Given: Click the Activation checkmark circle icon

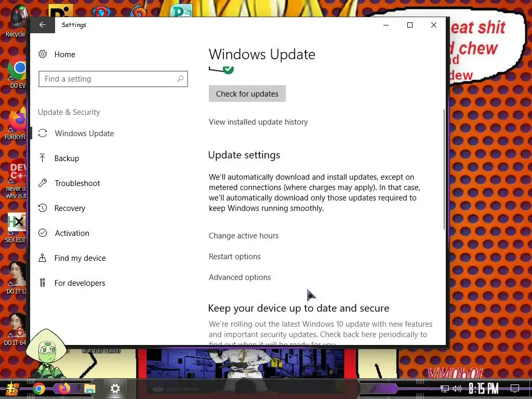Looking at the screenshot, I should tap(43, 233).
